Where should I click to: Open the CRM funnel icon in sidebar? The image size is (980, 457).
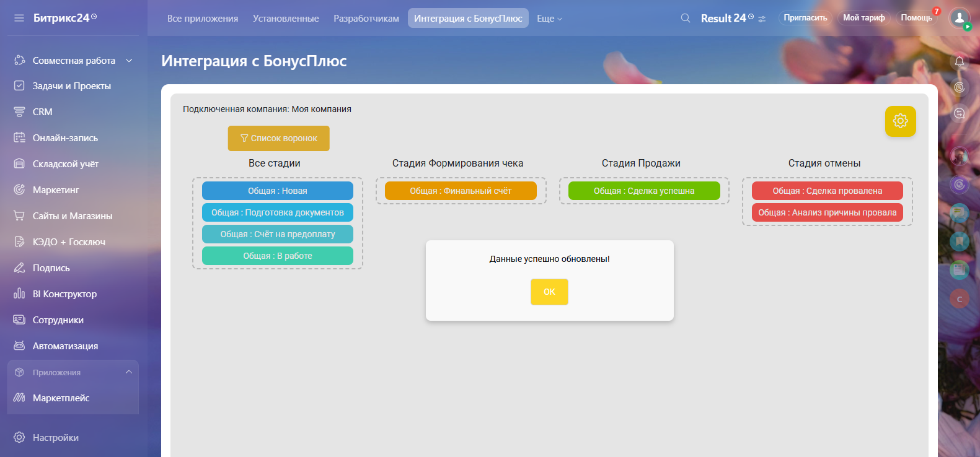click(19, 111)
